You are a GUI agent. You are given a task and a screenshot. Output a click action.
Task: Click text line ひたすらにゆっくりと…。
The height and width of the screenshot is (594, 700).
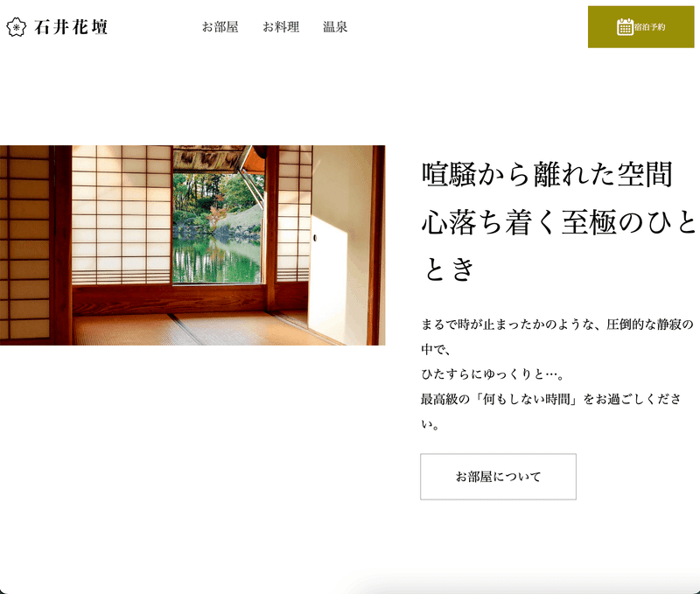493,374
